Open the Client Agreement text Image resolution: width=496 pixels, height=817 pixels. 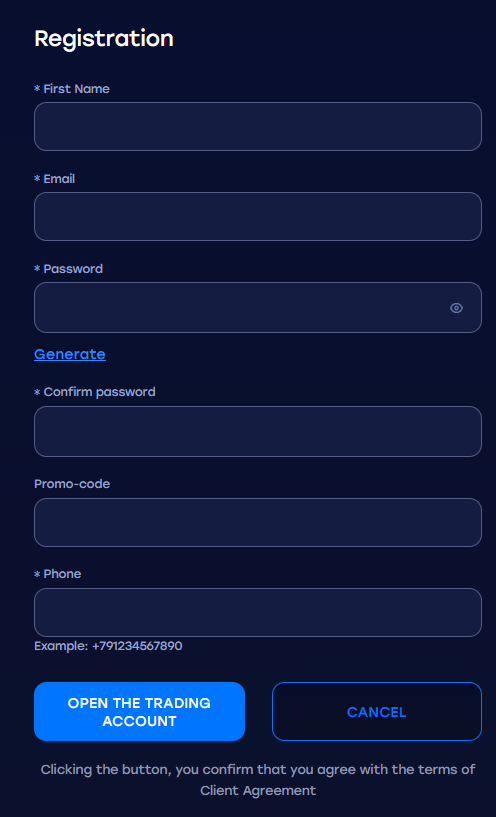pyautogui.click(x=258, y=790)
